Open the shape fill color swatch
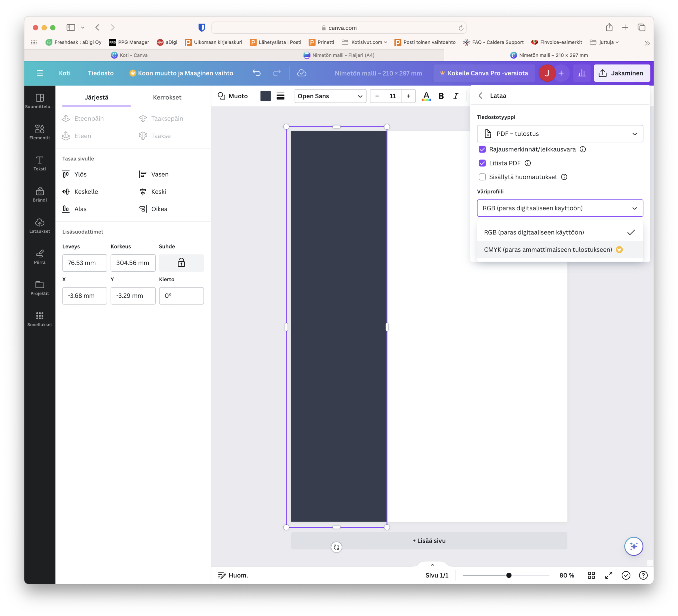The height and width of the screenshot is (616, 678). (x=266, y=96)
